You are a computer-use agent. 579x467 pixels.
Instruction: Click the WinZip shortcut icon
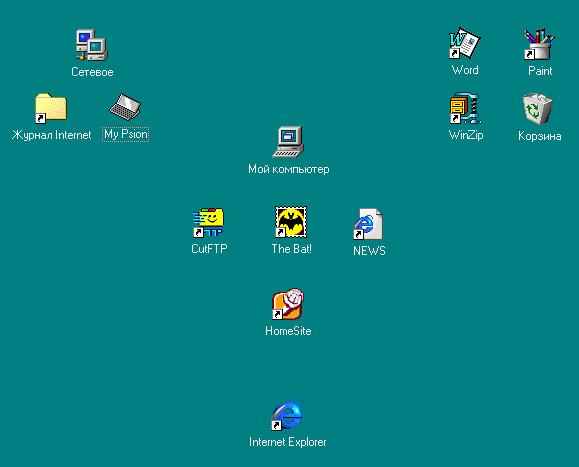click(x=465, y=108)
